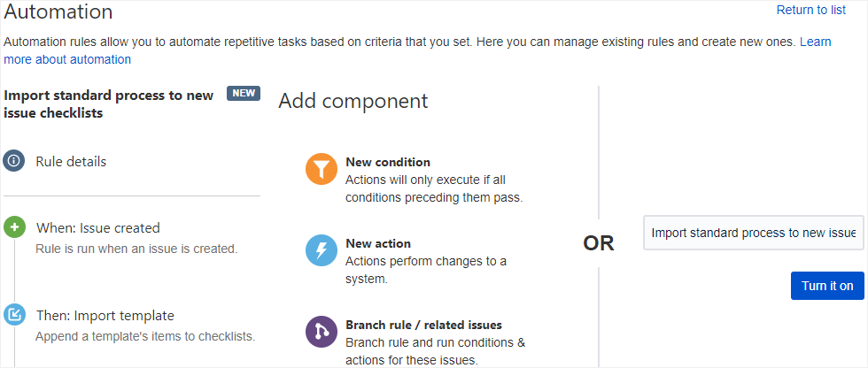Click the purple Branch rule icon
Image resolution: width=868 pixels, height=368 pixels.
[322, 332]
